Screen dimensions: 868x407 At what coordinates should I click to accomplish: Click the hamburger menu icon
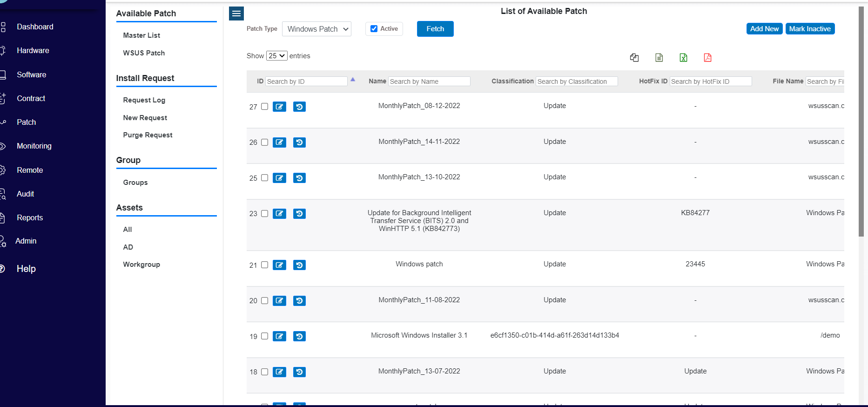(236, 14)
